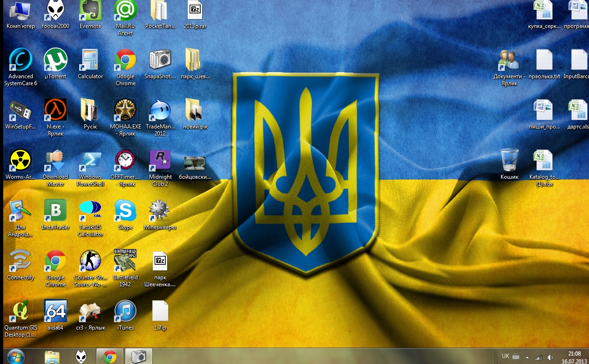This screenshot has width=589, height=364.
Task: Open the volume speaker tray icon
Action: click(550, 357)
